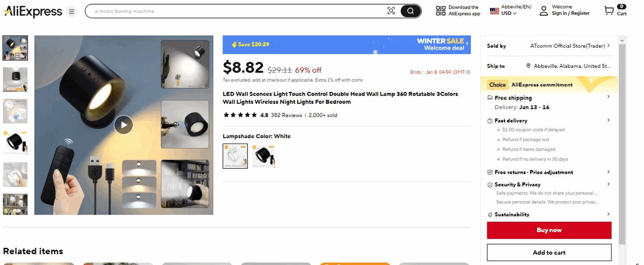Image resolution: width=644 pixels, height=265 pixels.
Task: Select the second product thumbnail
Action: (x=15, y=80)
